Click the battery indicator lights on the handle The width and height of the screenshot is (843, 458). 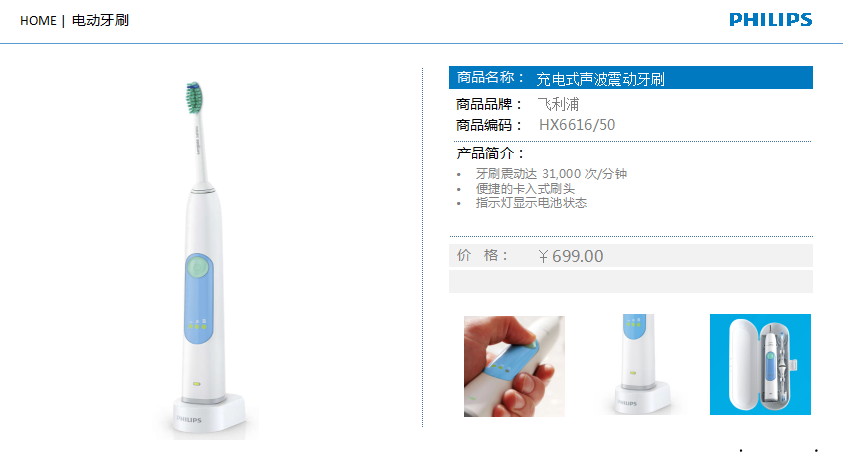tap(197, 326)
